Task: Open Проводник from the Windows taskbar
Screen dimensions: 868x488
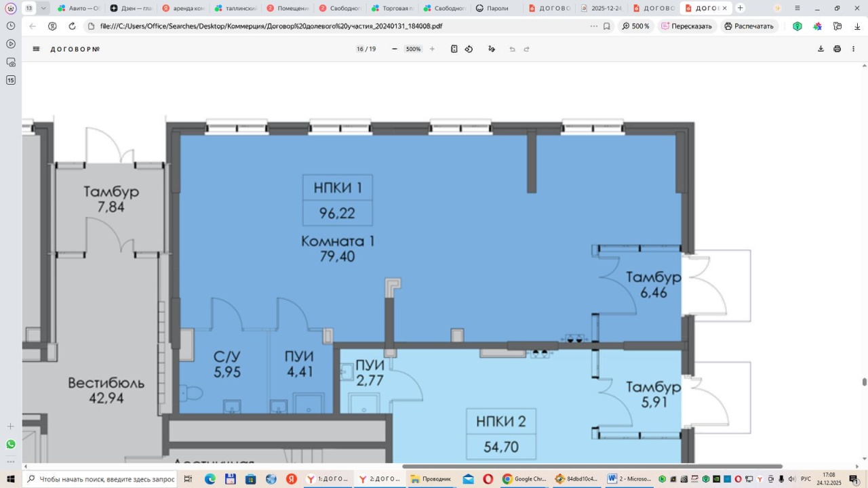Action: click(431, 479)
